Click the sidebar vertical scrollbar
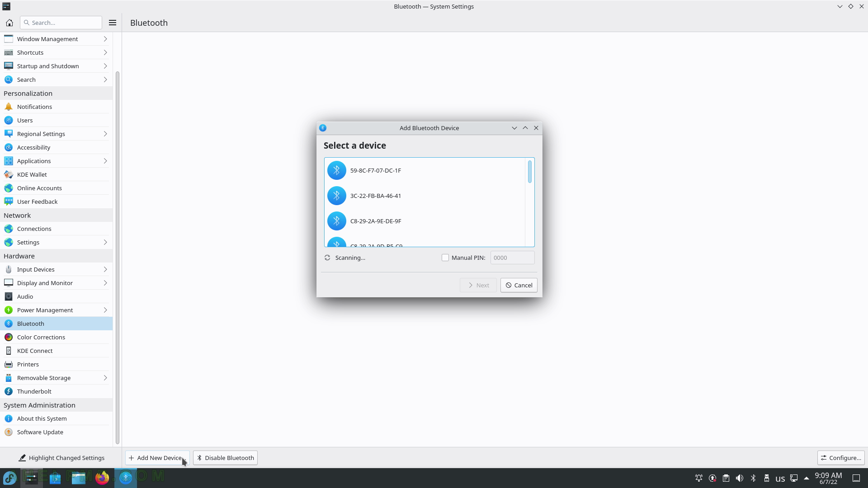868x488 pixels. (118, 258)
